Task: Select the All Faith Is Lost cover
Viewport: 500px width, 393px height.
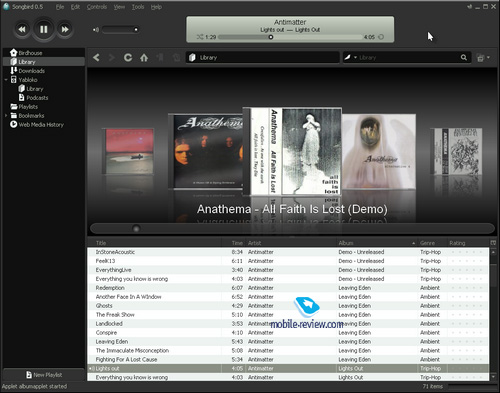Action: click(292, 151)
